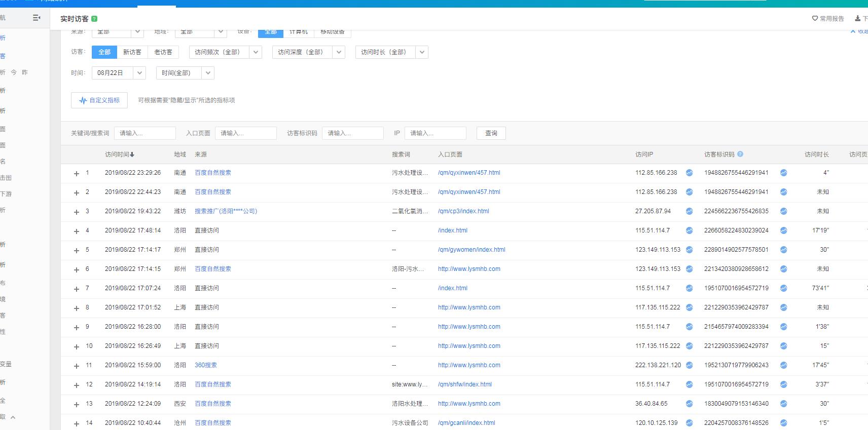Image resolution: width=868 pixels, height=430 pixels.
Task: Select 全部 visitor type filter
Action: tap(104, 52)
